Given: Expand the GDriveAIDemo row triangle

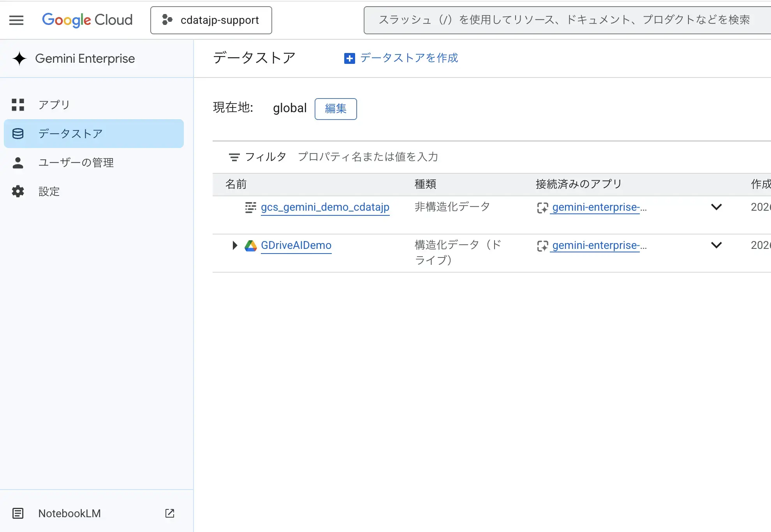Looking at the screenshot, I should pyautogui.click(x=235, y=245).
